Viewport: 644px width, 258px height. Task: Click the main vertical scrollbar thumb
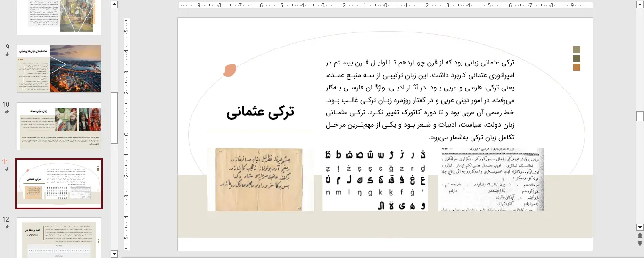coord(640,116)
